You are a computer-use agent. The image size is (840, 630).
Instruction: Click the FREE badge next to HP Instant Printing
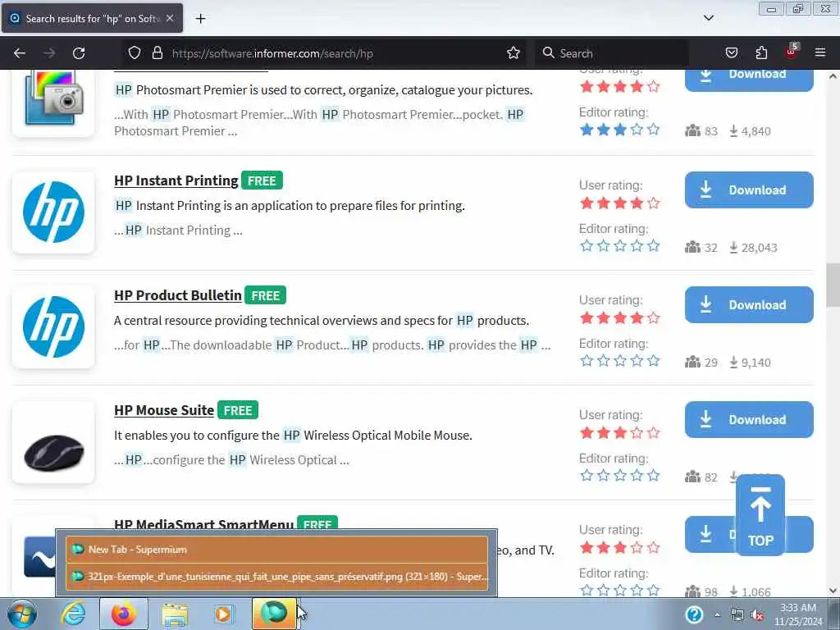(262, 180)
